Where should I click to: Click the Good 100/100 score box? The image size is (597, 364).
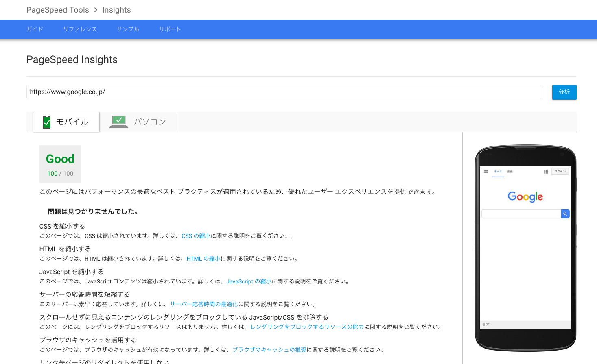tap(60, 164)
